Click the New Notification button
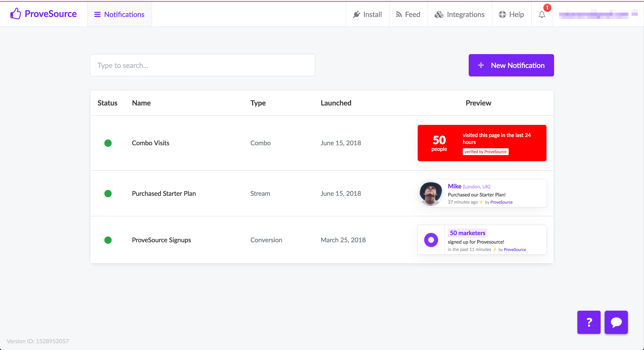 click(511, 65)
